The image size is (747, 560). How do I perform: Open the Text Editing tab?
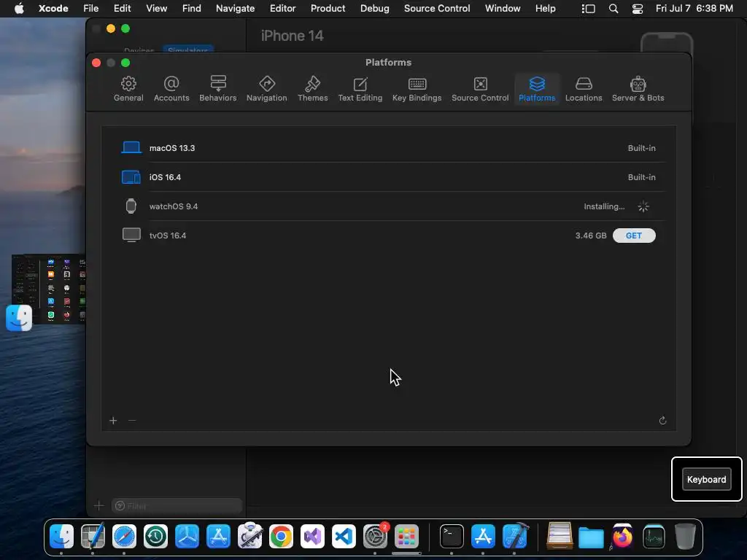(360, 89)
